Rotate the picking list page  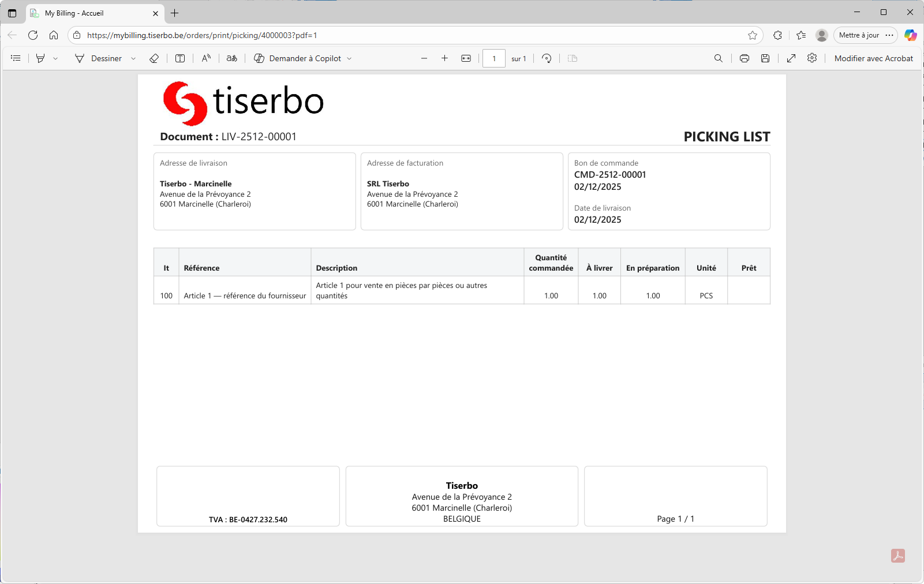pyautogui.click(x=547, y=58)
